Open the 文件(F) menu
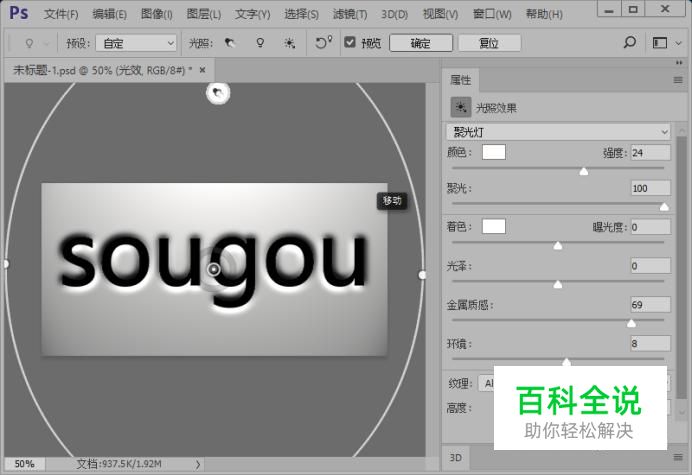This screenshot has height=475, width=692. [x=61, y=14]
